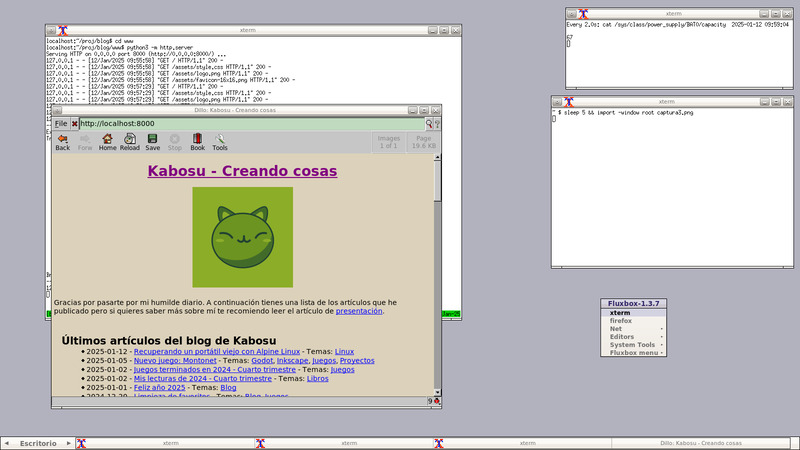Go to Home page in Dillo toolbar

(107, 141)
